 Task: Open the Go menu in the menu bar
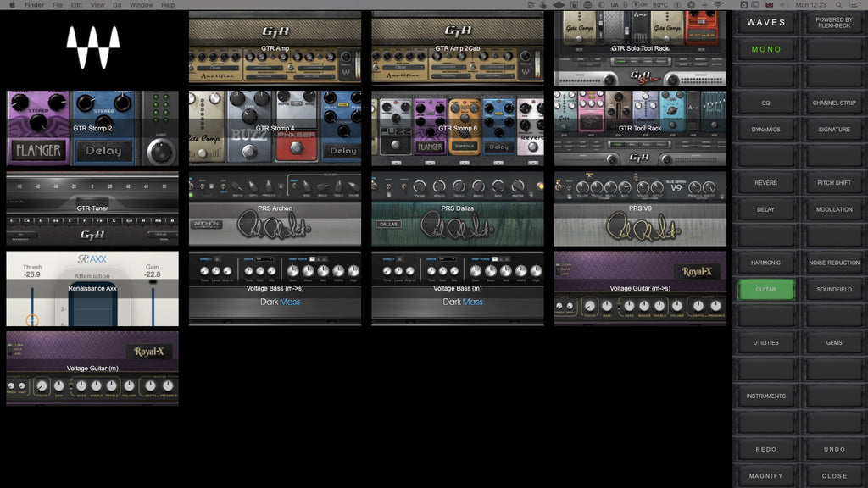(117, 4)
